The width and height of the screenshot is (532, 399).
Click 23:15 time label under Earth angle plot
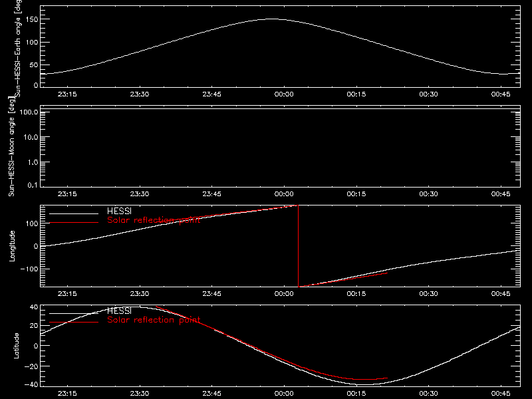[x=67, y=94]
